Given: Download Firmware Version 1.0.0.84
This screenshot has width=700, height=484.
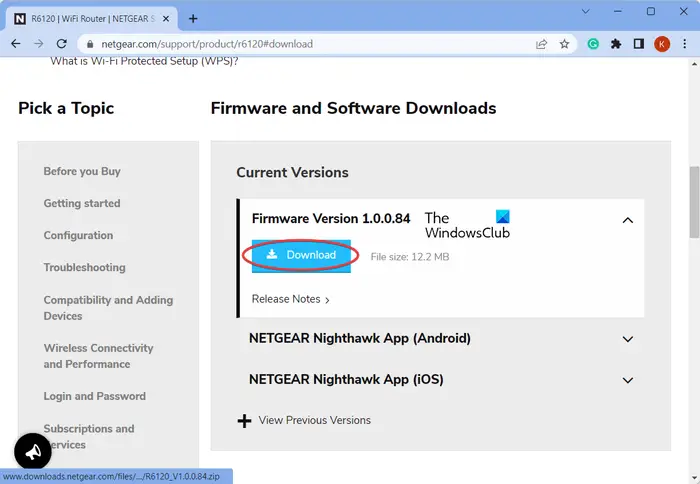Looking at the screenshot, I should (301, 255).
